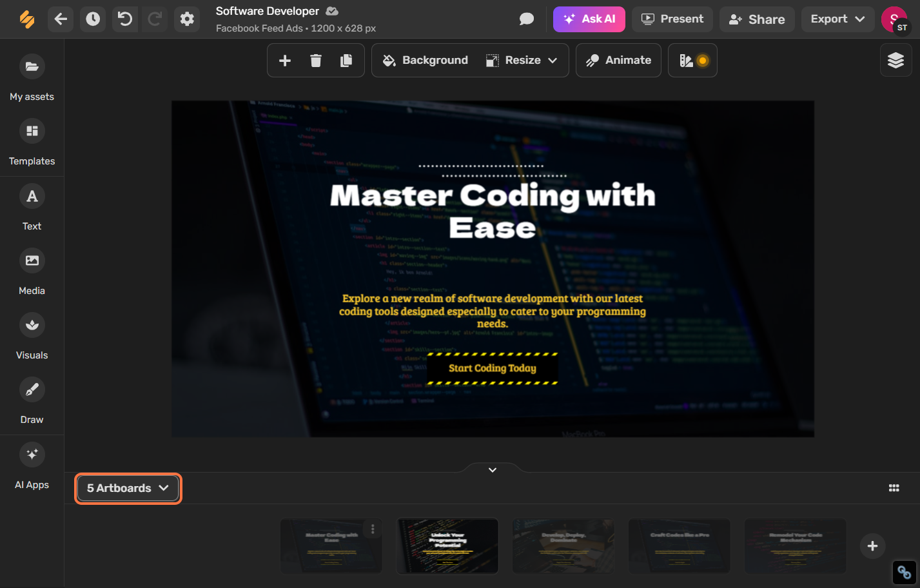The height and width of the screenshot is (588, 920).
Task: Toggle artboards grid view
Action: (x=894, y=488)
